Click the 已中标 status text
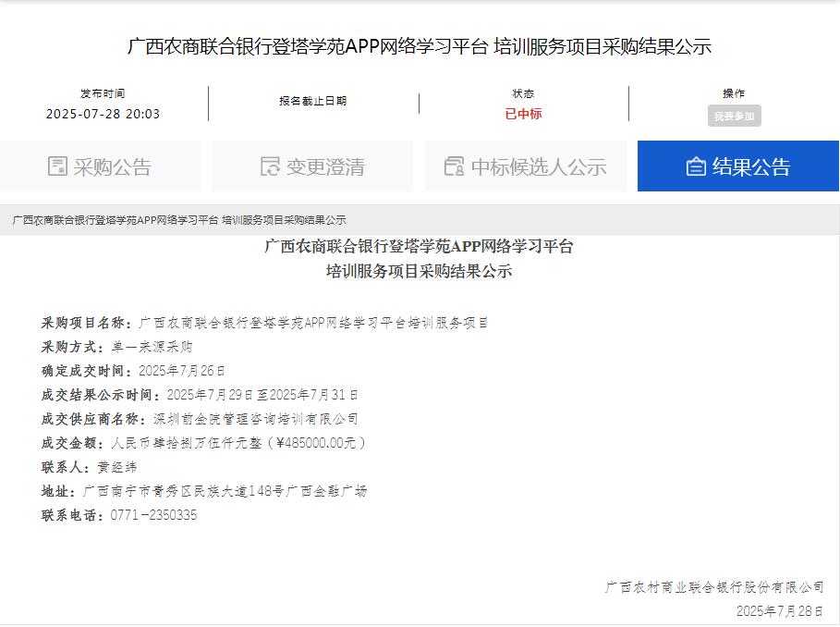Screen dimensions: 840x627 [523, 114]
